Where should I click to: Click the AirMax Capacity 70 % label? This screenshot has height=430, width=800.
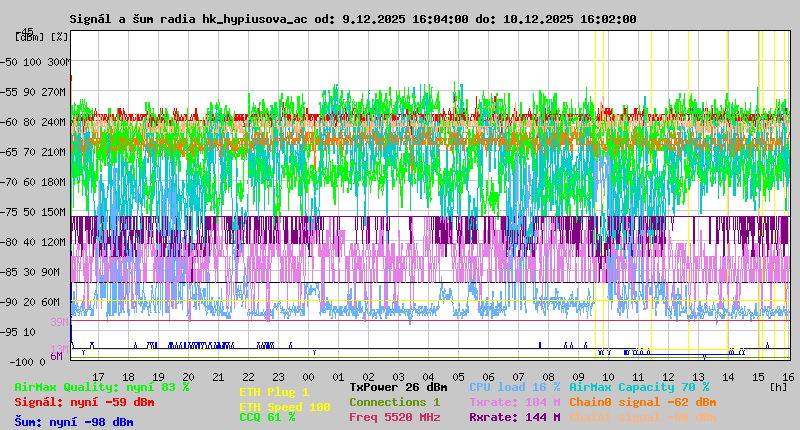638,387
